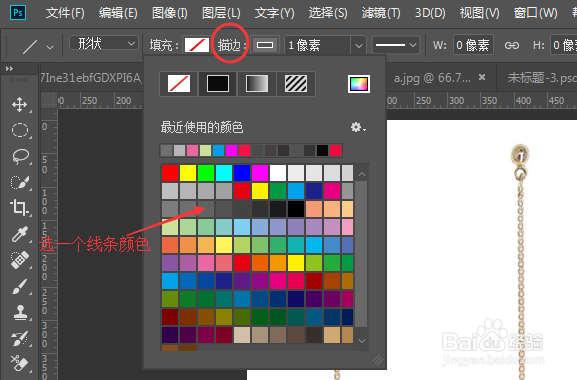Select the Eyedropper tool

click(x=19, y=234)
